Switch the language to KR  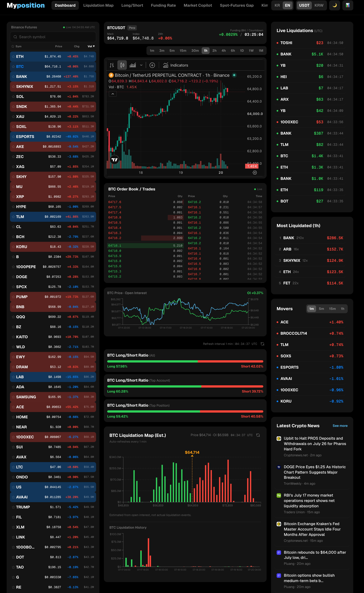click(277, 5)
